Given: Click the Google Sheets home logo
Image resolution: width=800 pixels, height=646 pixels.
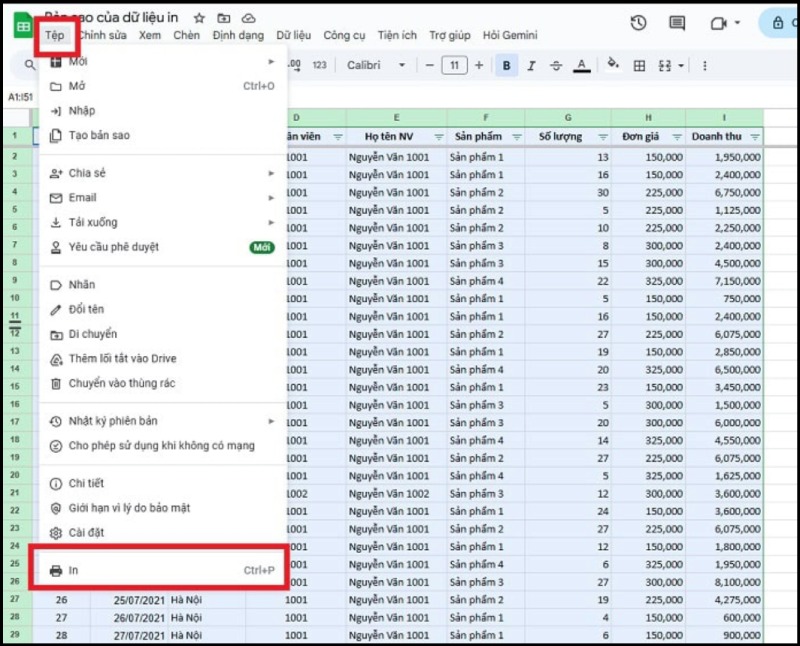Looking at the screenshot, I should pyautogui.click(x=23, y=24).
